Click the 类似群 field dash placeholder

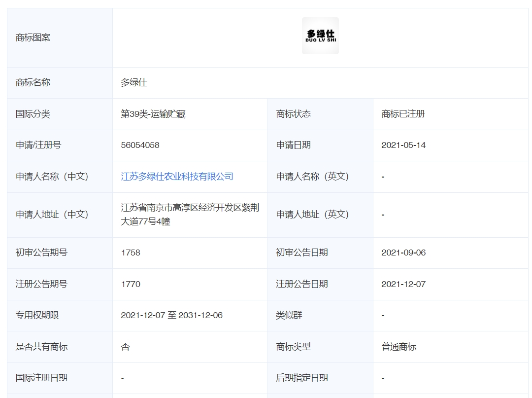click(x=383, y=316)
